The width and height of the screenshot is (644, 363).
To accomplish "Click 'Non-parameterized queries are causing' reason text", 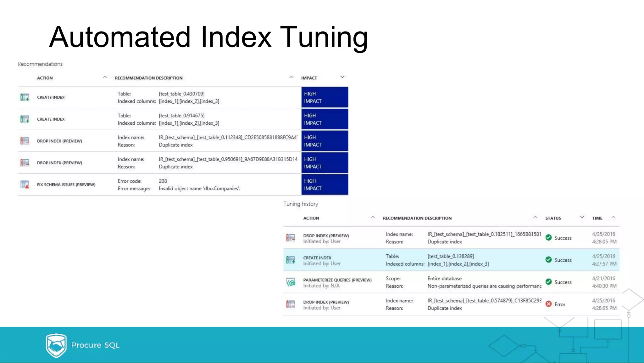I will [x=484, y=286].
